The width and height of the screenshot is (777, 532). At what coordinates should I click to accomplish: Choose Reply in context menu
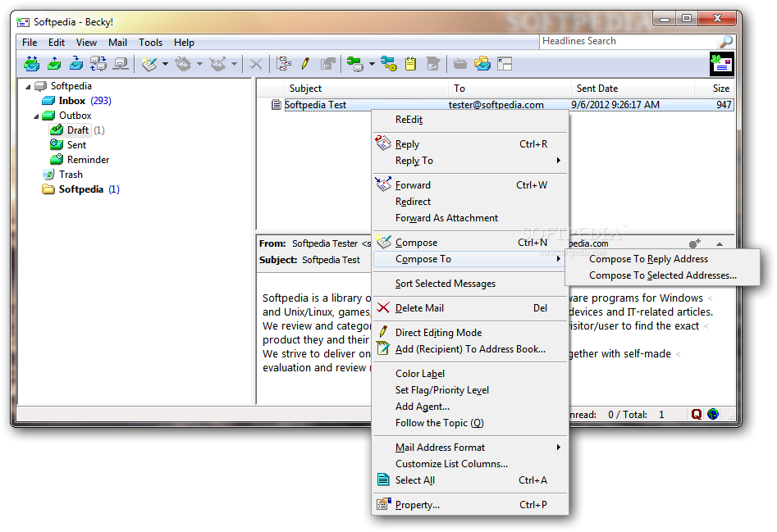[x=469, y=144]
